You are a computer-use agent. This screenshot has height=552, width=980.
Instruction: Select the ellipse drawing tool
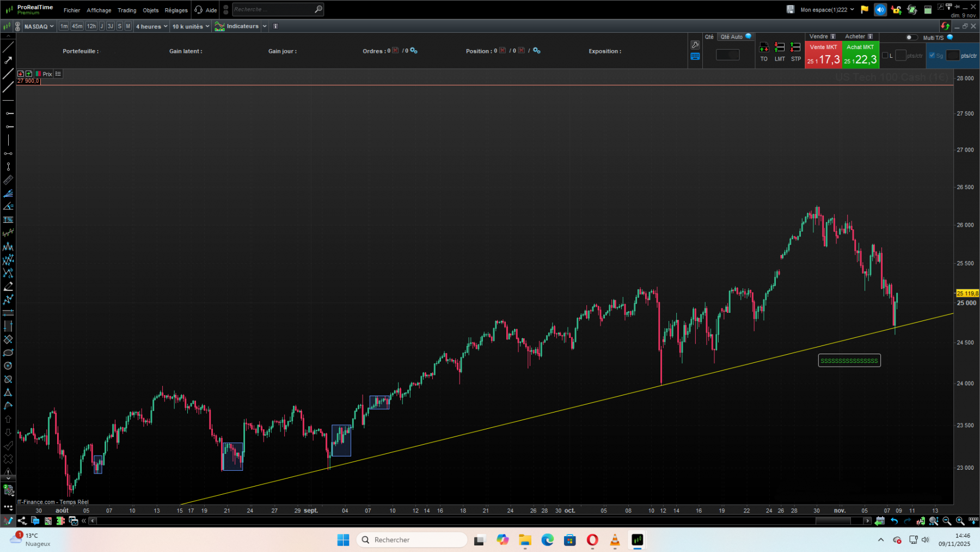(8, 353)
